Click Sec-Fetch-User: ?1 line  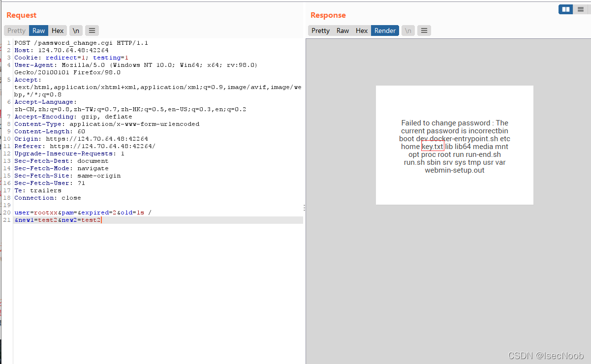point(50,183)
